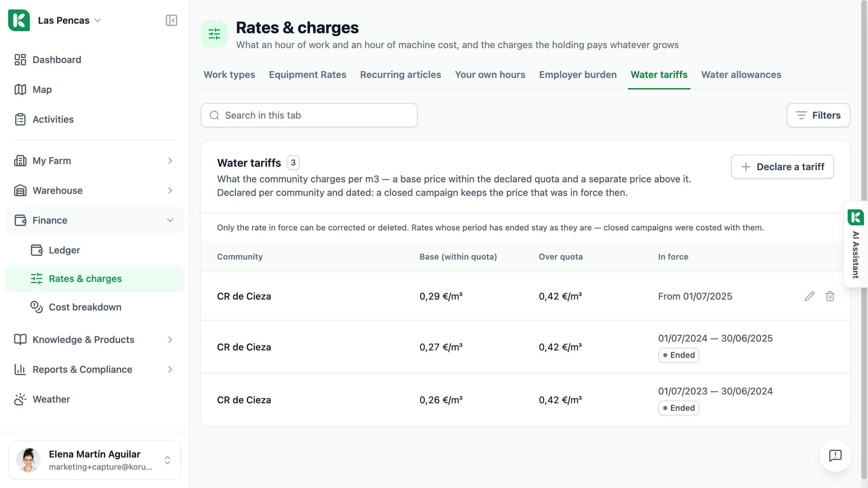The width and height of the screenshot is (868, 488).
Task: Switch to the Recurring articles tab
Action: click(401, 75)
